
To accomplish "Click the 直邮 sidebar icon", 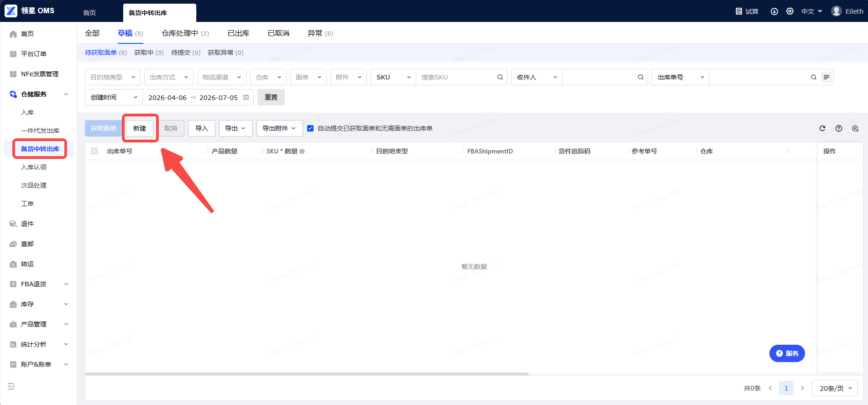I will pyautogui.click(x=13, y=244).
